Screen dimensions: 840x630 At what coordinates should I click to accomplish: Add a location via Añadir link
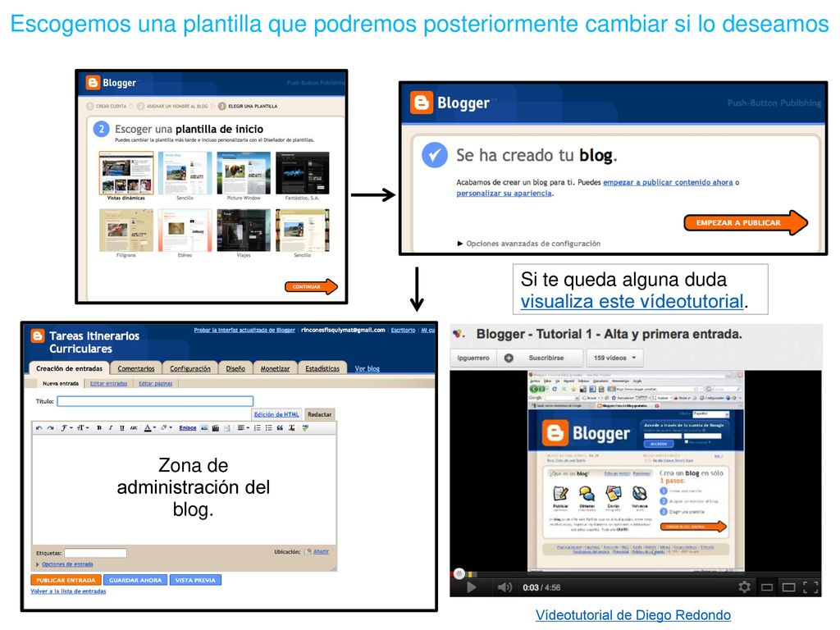(321, 551)
